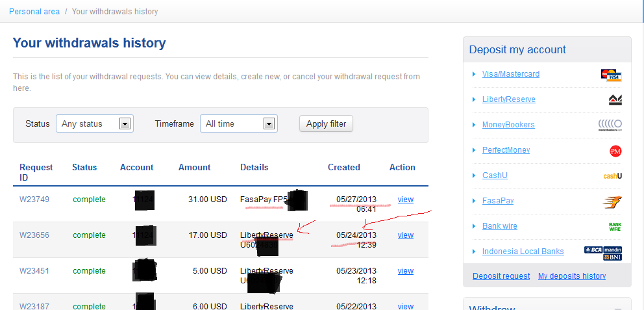The width and height of the screenshot is (644, 310).
Task: Click the 17.00 USD amount cell
Action: [208, 235]
